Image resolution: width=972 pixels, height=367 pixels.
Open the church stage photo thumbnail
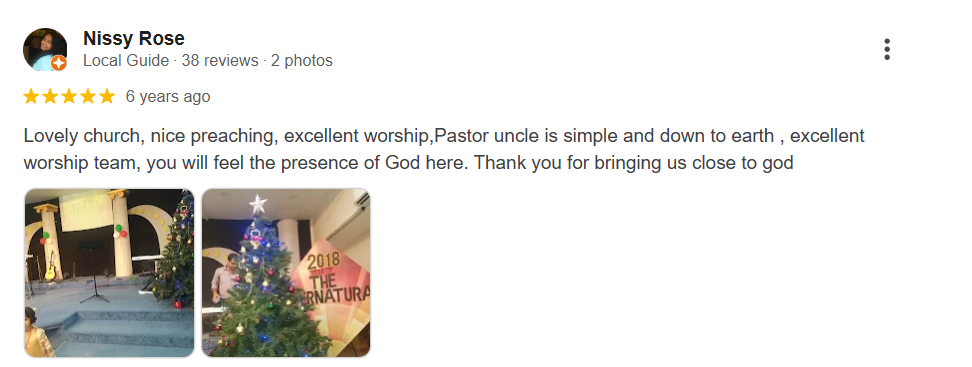coord(109,273)
